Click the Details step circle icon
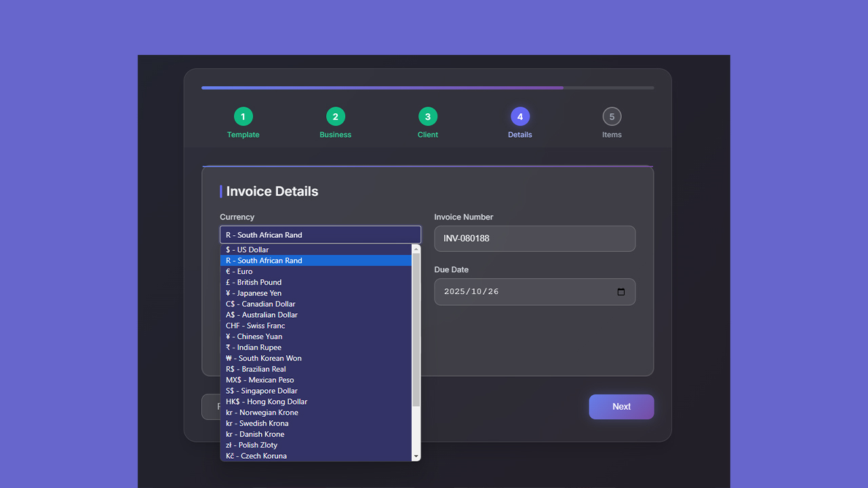 click(519, 116)
